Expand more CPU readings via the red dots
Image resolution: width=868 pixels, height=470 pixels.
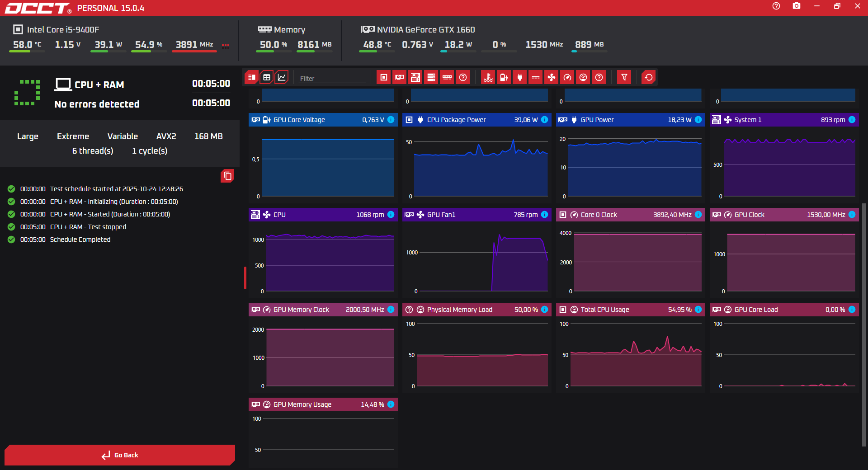[226, 45]
